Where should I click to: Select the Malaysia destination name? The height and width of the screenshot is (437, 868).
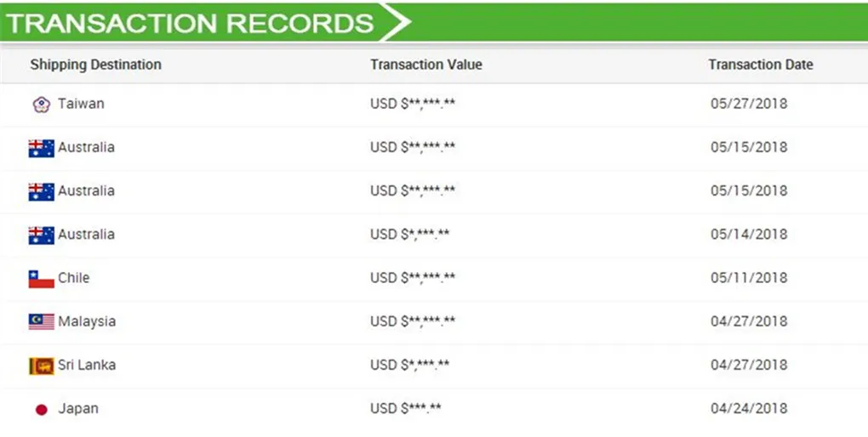[86, 321]
